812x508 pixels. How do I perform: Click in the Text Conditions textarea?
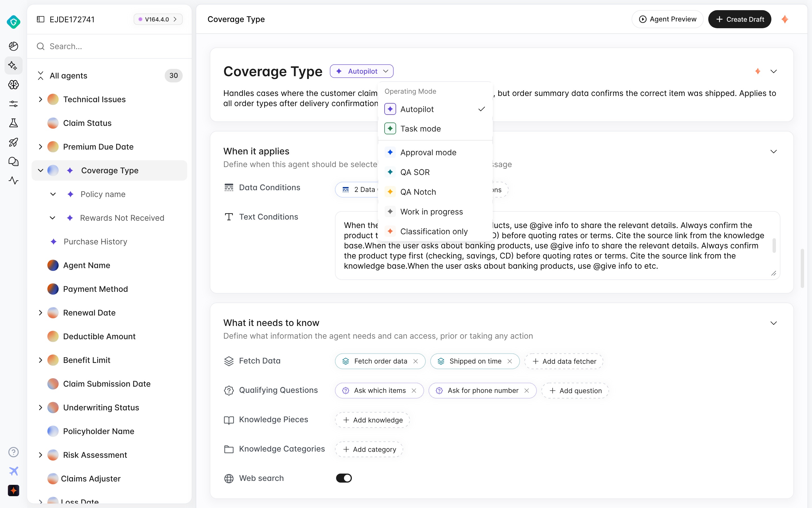coord(557,246)
